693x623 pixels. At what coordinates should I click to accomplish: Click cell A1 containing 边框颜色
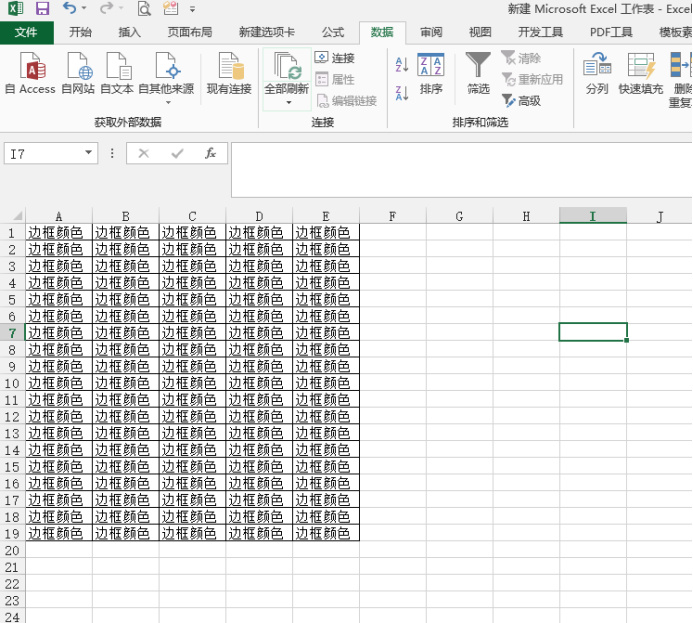coord(59,232)
